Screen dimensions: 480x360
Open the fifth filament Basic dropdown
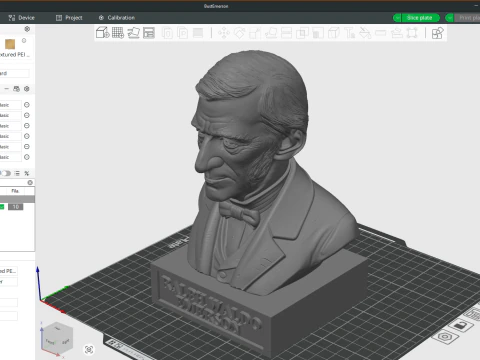click(11, 147)
